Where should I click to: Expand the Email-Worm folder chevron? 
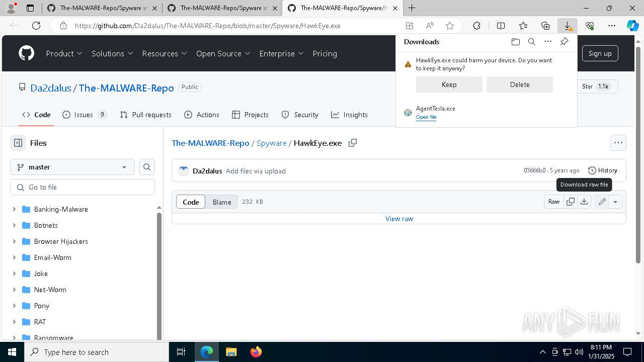[14, 257]
